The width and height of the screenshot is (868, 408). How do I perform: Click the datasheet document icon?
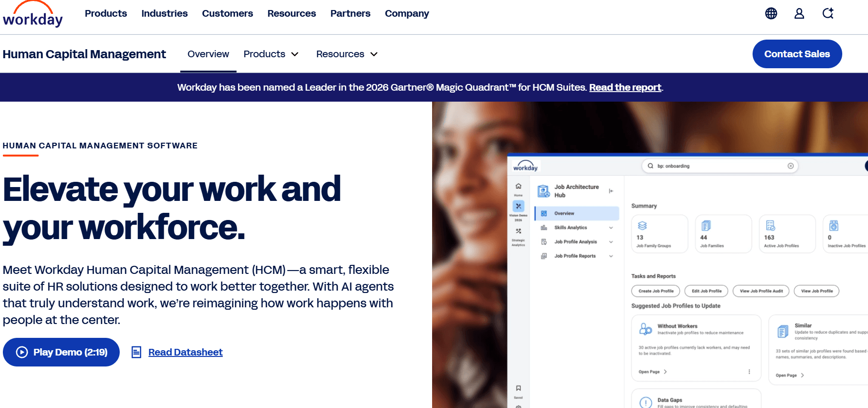pos(136,352)
